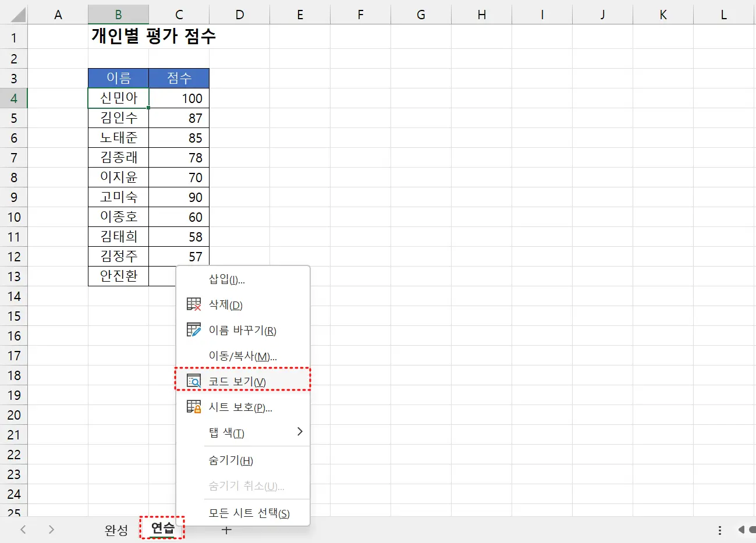Select the cell containing 김태희
This screenshot has width=756, height=543.
pyautogui.click(x=119, y=237)
